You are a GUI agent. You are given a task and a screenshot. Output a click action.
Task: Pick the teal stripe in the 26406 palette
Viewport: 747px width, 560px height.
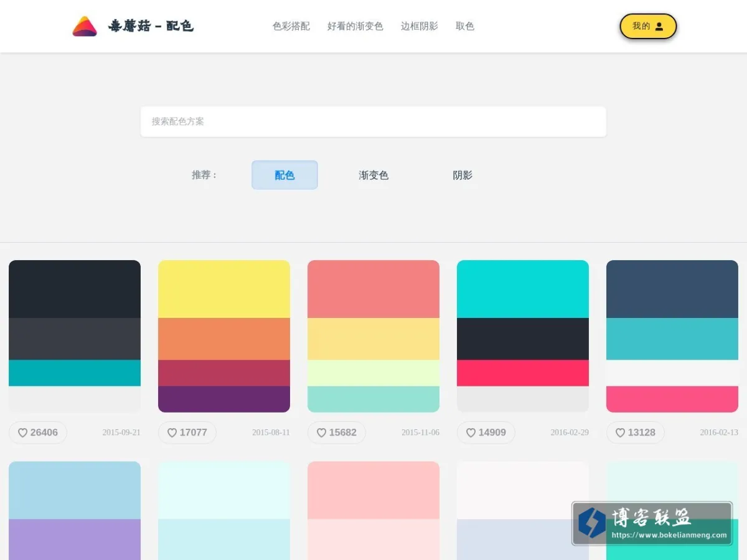coord(75,373)
